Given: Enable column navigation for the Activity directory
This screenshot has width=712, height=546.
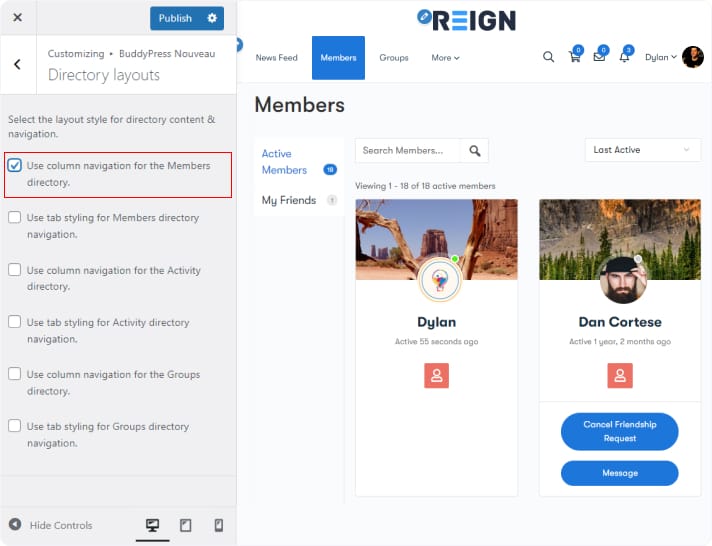Looking at the screenshot, I should (15, 270).
